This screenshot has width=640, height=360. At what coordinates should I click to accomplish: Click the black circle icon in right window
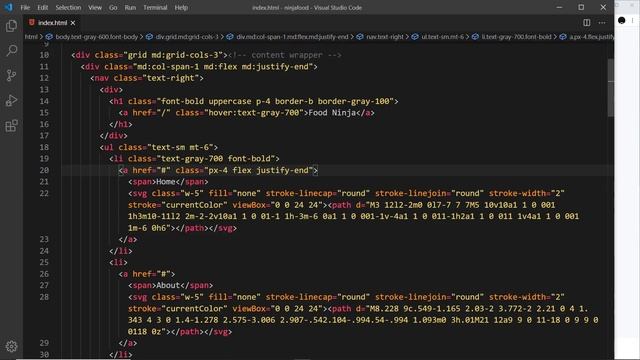[621, 20]
